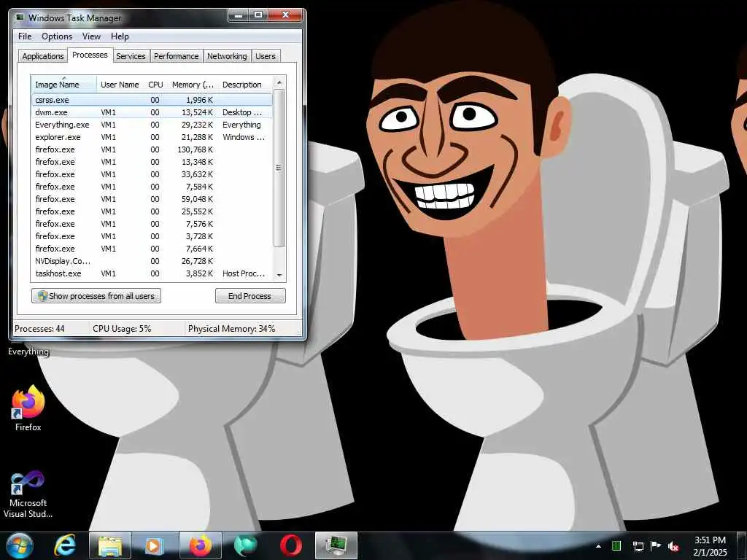The image size is (747, 560).
Task: Switch to the Performance tab
Action: [x=177, y=56]
